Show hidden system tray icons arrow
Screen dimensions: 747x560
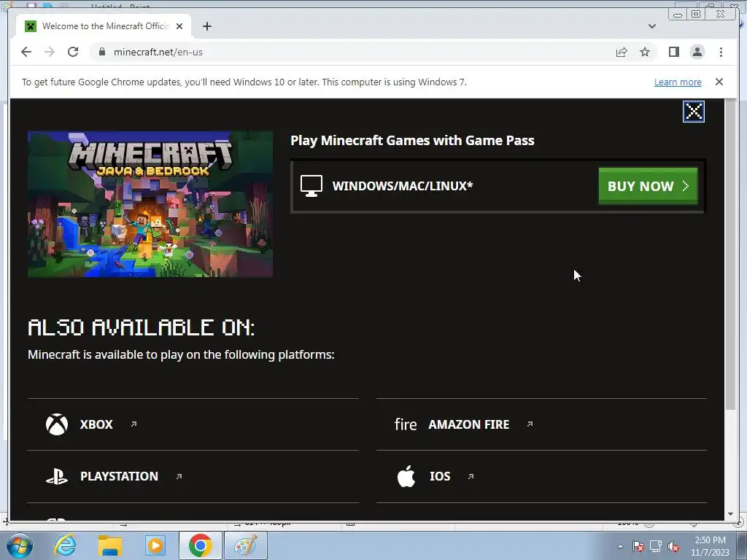coord(620,546)
